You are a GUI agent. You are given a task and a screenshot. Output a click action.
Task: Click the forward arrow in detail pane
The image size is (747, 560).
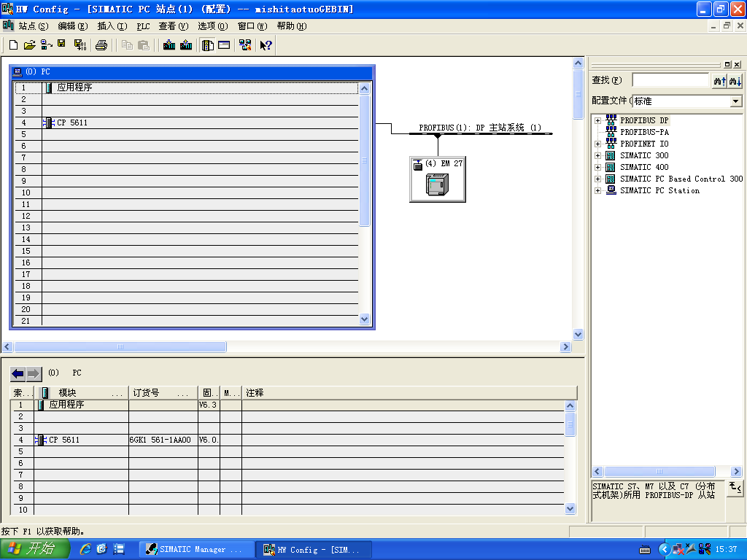[34, 374]
